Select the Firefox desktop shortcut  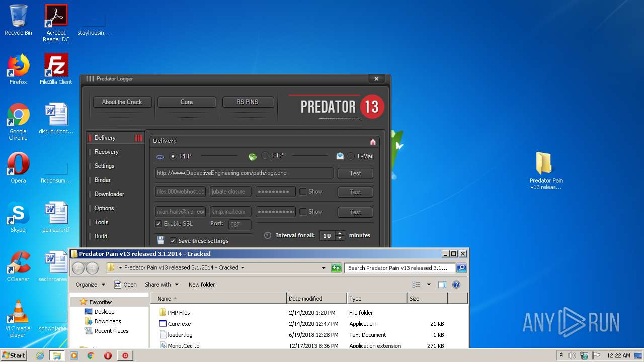(18, 69)
